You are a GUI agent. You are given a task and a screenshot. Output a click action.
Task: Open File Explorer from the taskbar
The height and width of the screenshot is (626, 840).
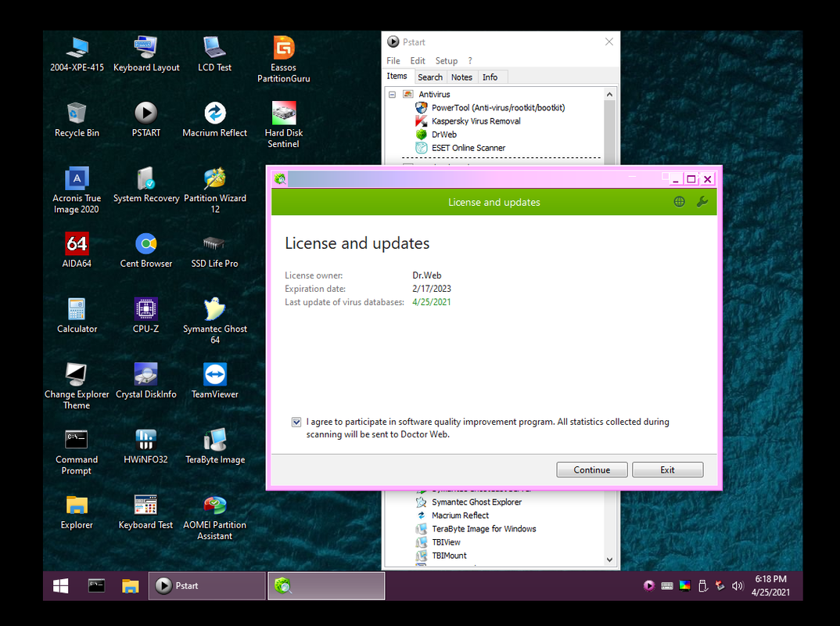(x=130, y=586)
